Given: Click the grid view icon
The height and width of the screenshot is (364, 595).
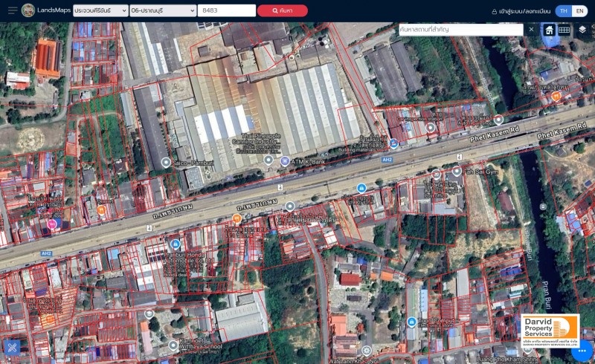Looking at the screenshot, I should pos(565,30).
